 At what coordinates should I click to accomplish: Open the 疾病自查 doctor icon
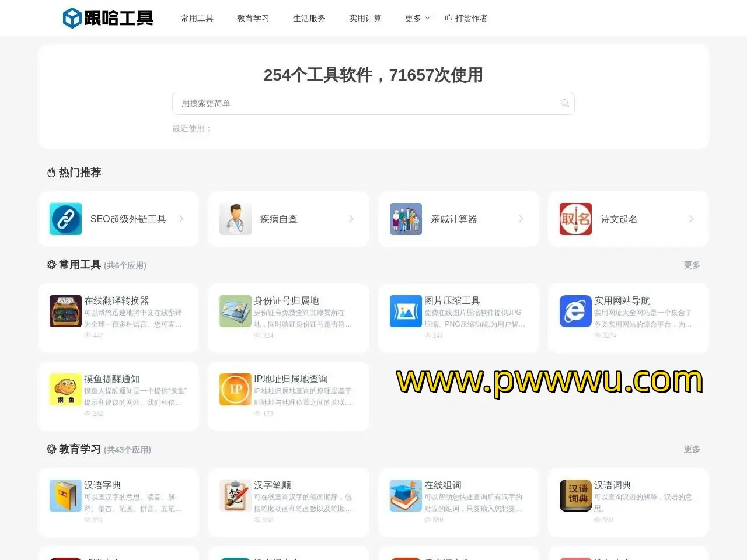click(235, 219)
